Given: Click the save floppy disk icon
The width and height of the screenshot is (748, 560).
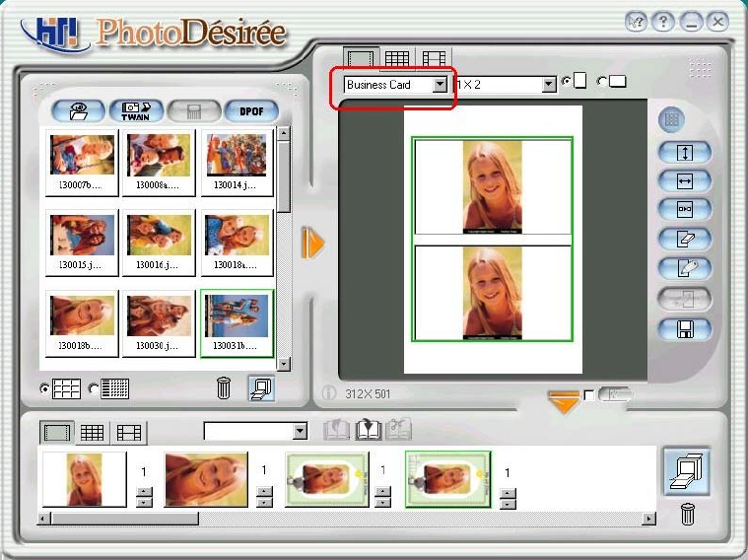Looking at the screenshot, I should (686, 328).
